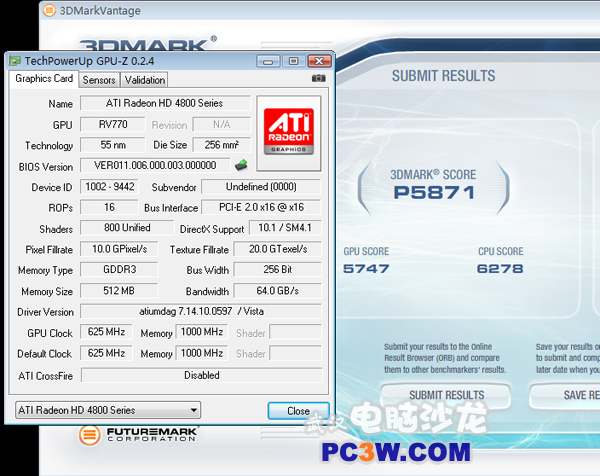Click the 3DMark Vantage orange title icon

(49, 10)
